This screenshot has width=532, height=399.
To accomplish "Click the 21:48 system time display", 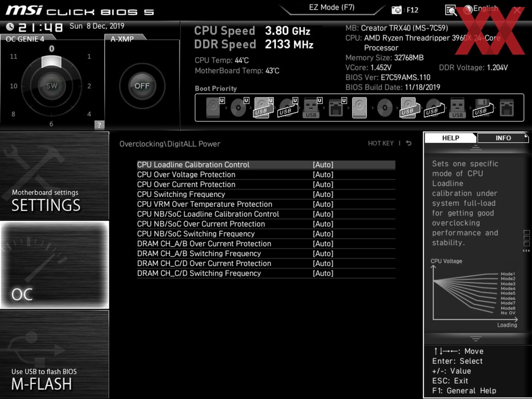I will [41, 27].
